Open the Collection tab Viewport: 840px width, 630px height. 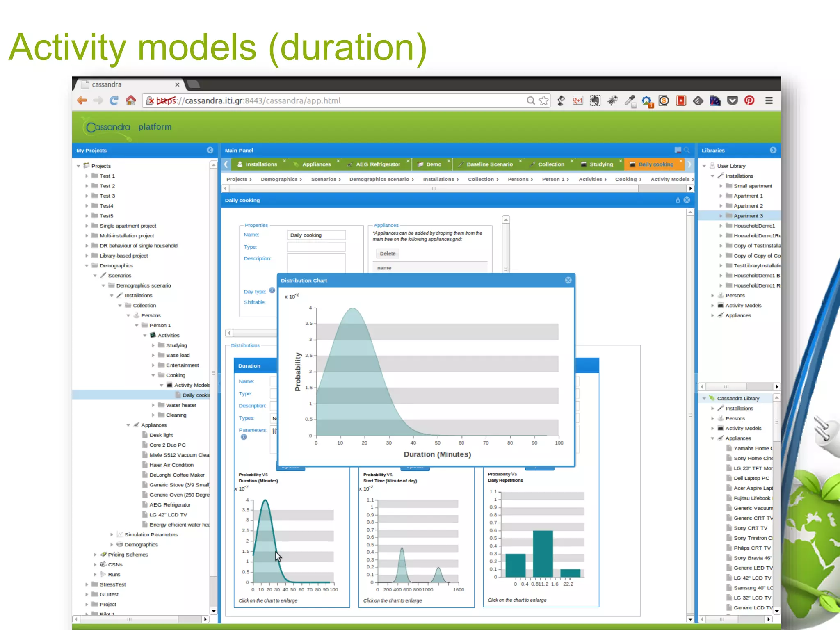(551, 164)
